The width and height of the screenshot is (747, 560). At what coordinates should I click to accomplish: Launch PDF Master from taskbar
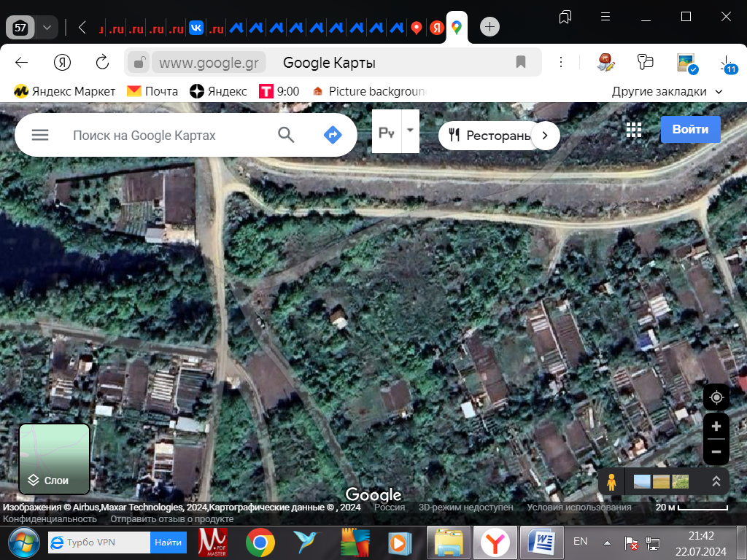212,542
